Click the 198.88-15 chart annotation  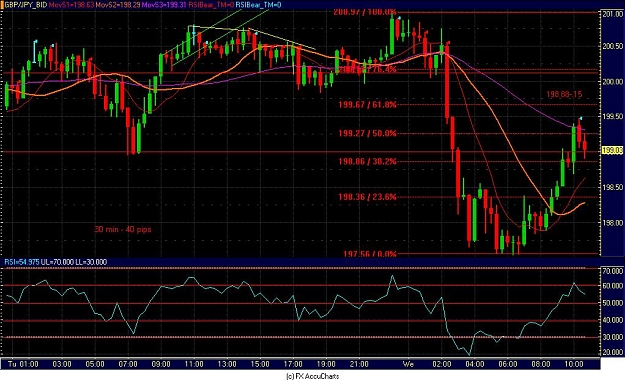[564, 95]
